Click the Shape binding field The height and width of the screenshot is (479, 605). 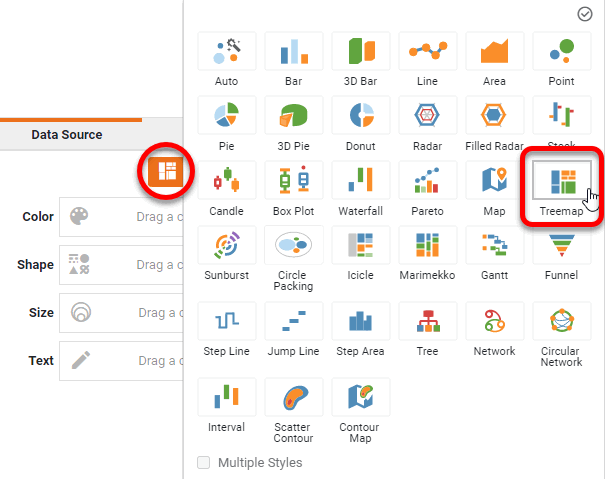[x=120, y=264]
